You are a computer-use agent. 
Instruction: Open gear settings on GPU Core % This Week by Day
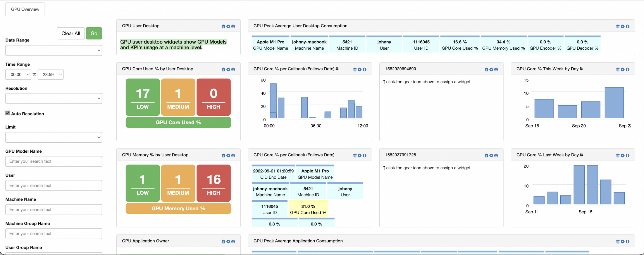[x=623, y=70]
